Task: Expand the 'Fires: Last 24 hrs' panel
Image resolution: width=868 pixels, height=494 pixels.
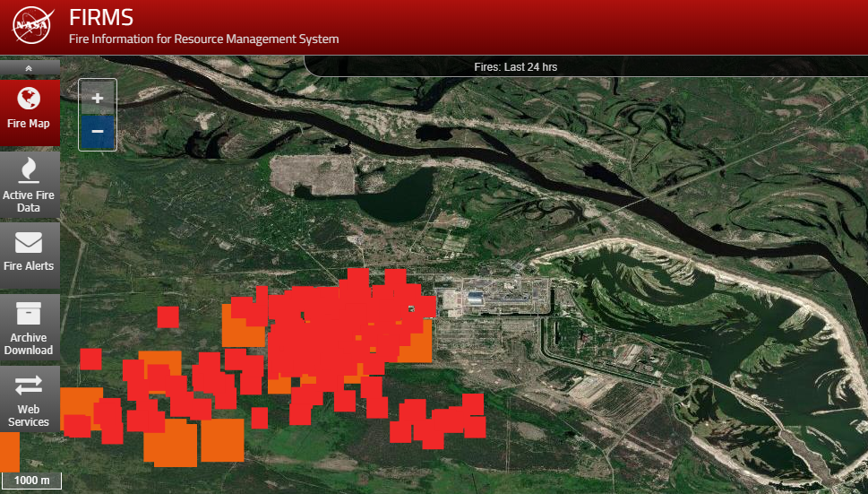Action: (x=520, y=66)
